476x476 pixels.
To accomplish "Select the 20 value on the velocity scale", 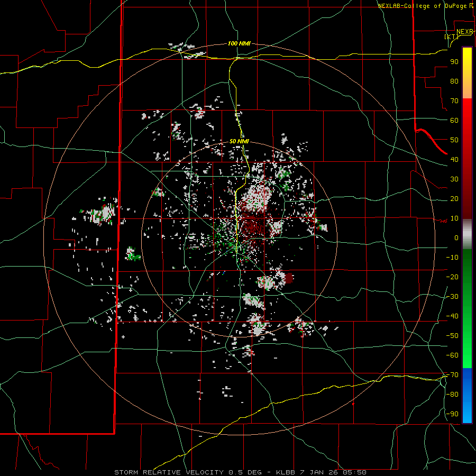I will pyautogui.click(x=454, y=198).
